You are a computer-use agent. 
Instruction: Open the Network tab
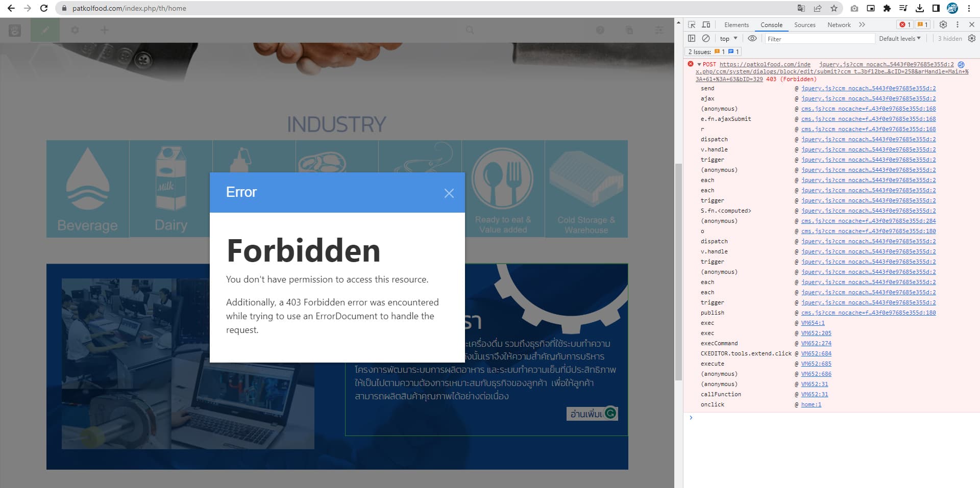click(x=839, y=24)
